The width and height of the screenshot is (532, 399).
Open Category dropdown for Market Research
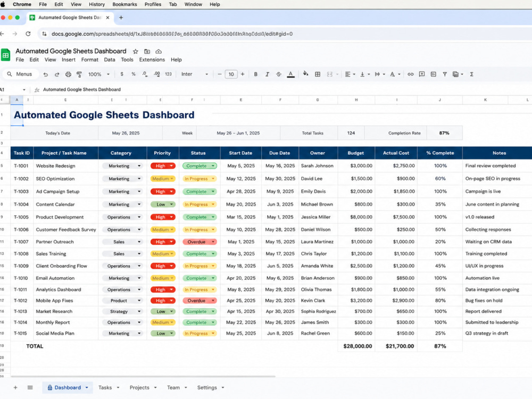[x=139, y=311]
